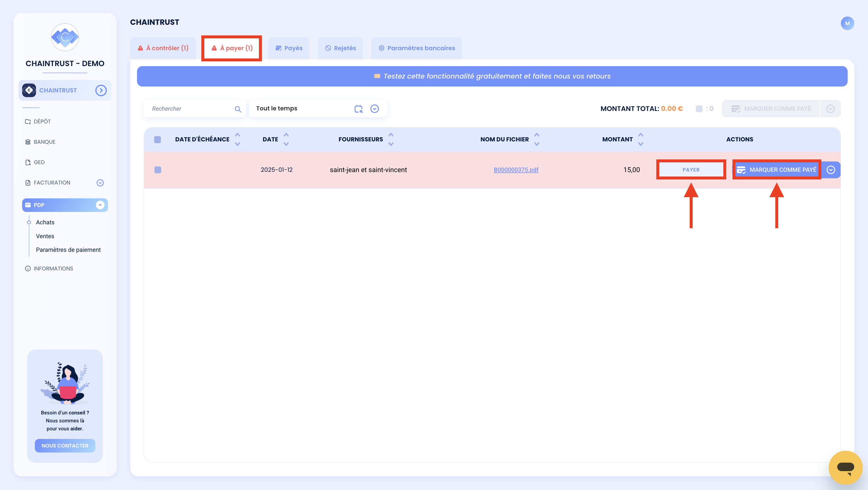Click the FACTURATION invoice icon

click(28, 183)
